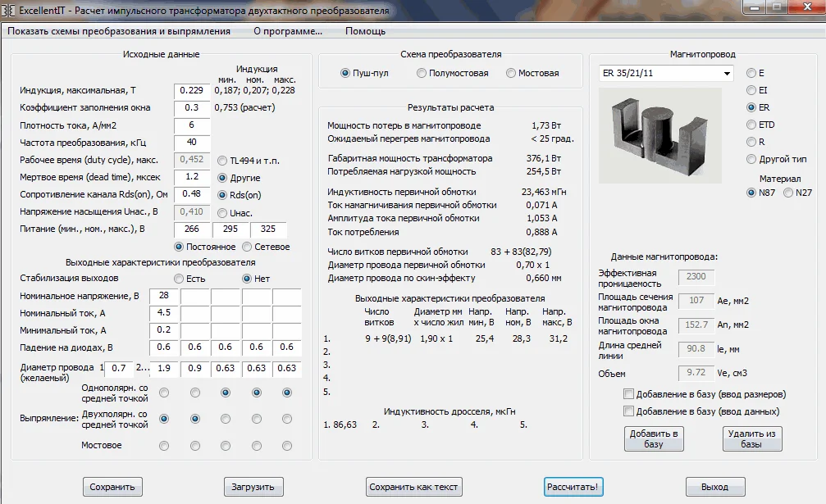This screenshot has height=504, width=826.
Task: Select the Мостовая converter scheme
Action: 511,73
